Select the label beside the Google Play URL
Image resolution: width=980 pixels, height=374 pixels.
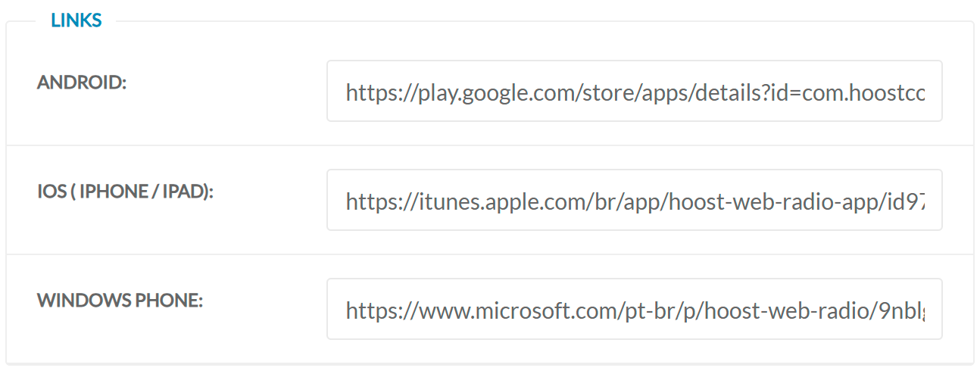coord(82,83)
